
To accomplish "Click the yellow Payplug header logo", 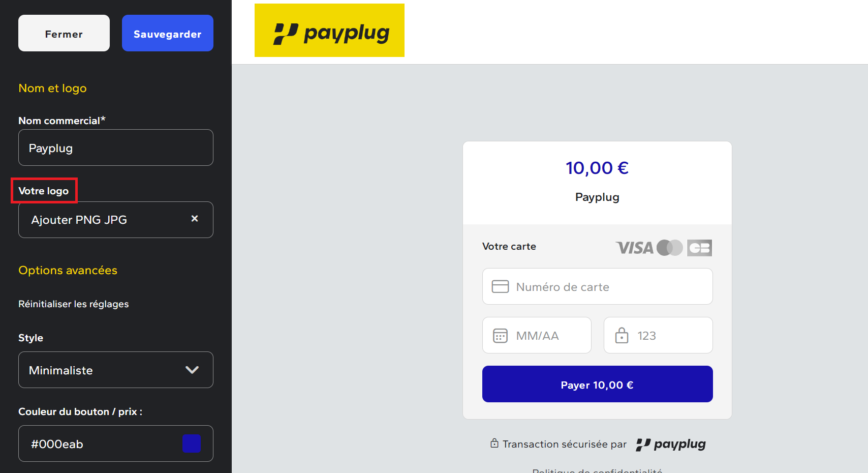I will pos(329,31).
